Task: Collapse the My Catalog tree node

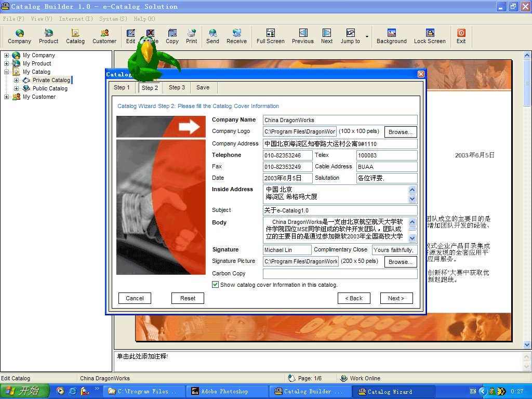Action: click(x=6, y=72)
